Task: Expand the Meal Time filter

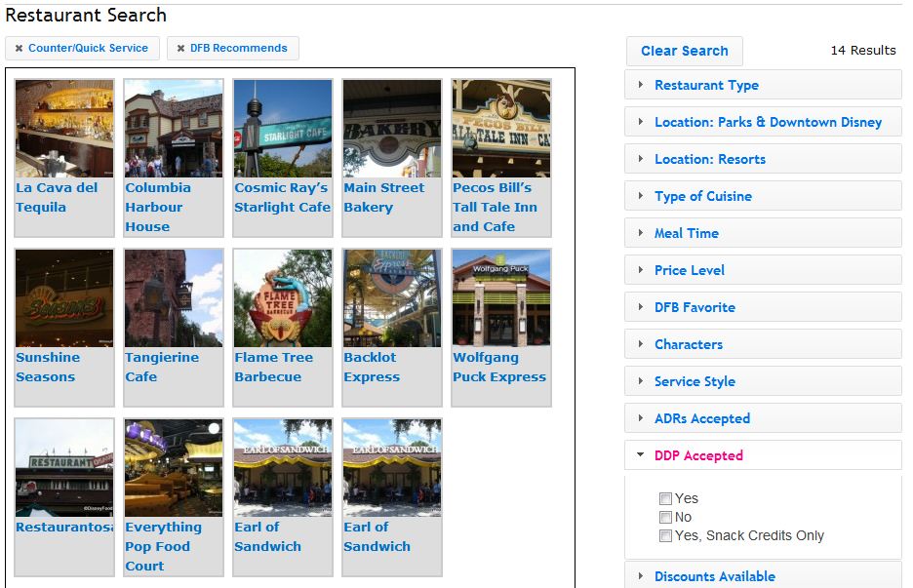Action: point(686,233)
